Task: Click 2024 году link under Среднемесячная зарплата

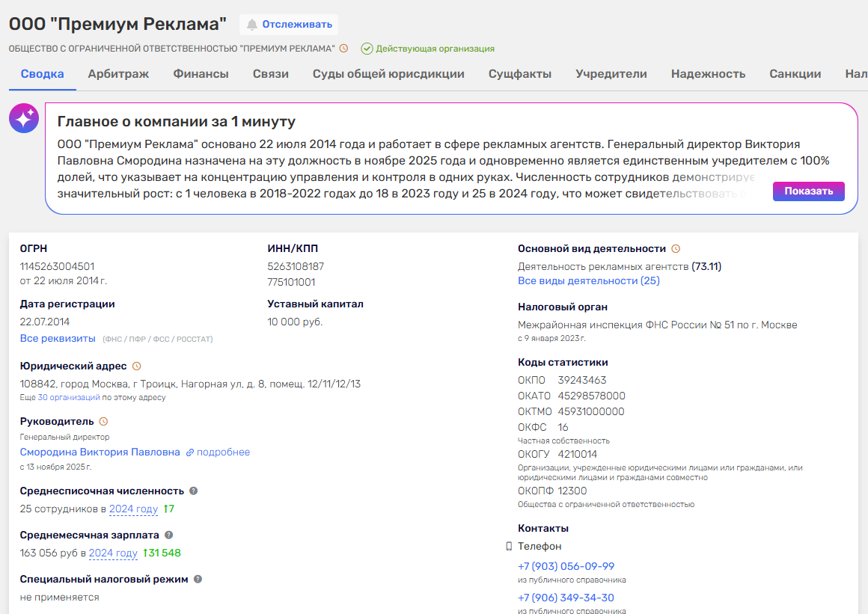Action: [113, 553]
